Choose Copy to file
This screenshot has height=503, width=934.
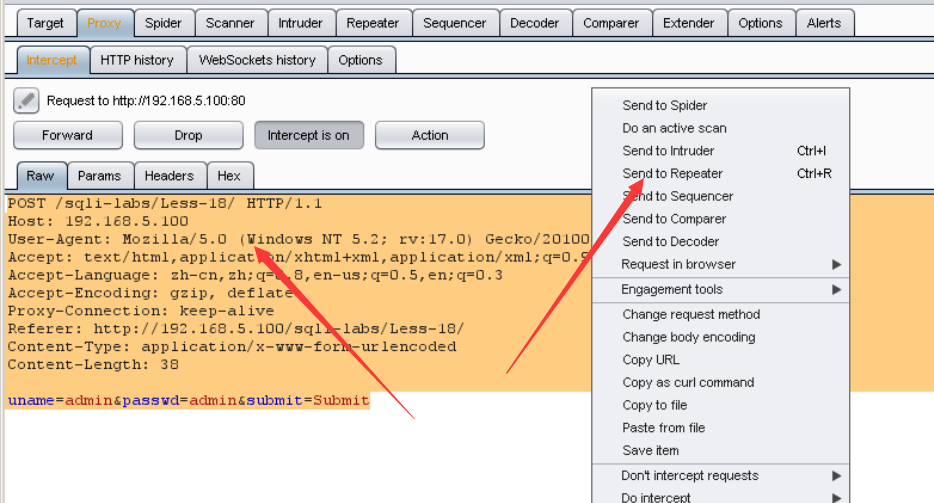[x=720, y=405]
